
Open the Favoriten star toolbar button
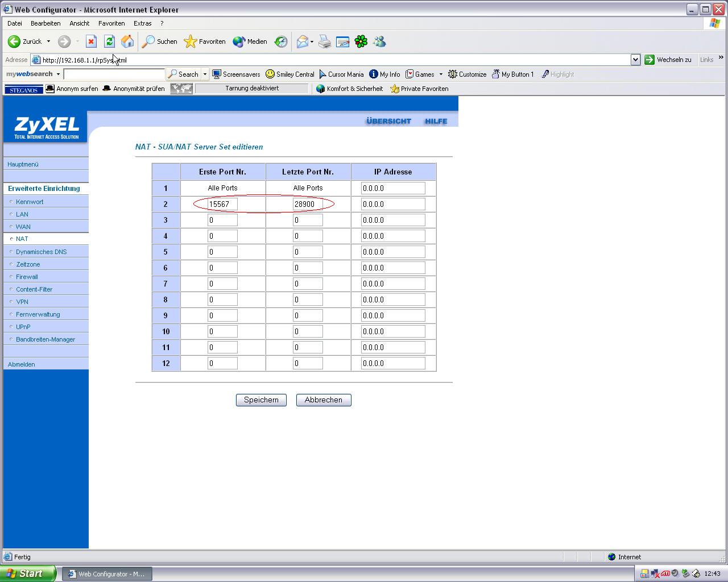tap(205, 41)
